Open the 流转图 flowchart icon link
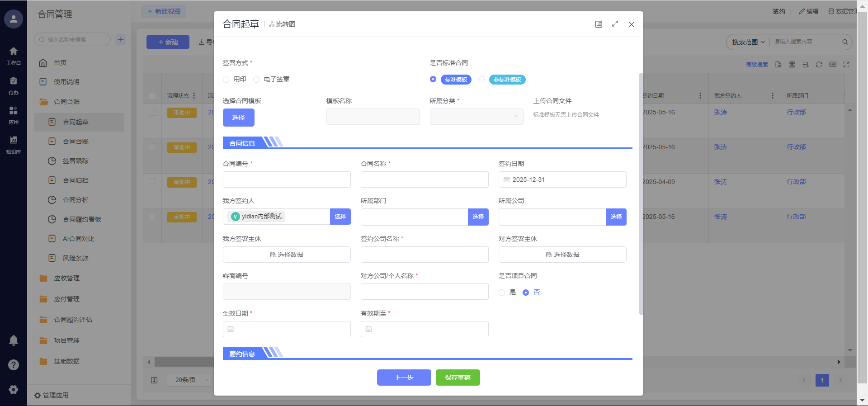The width and height of the screenshot is (868, 406). pos(282,24)
